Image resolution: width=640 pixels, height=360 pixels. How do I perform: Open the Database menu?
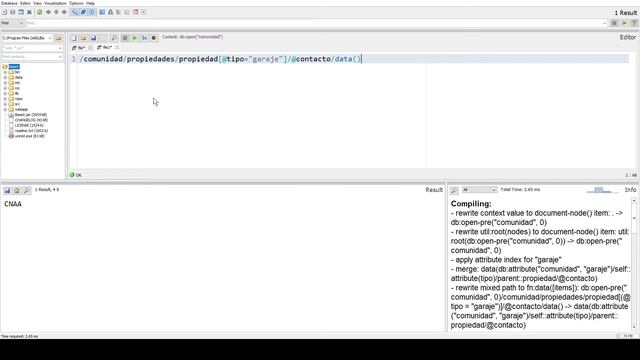tap(9, 3)
